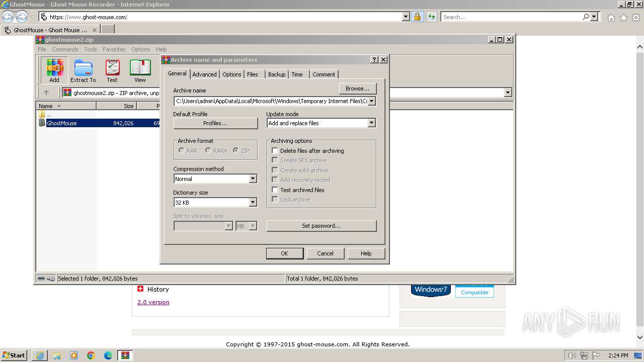The height and width of the screenshot is (362, 644).
Task: Switch to the Files tab
Action: (x=253, y=74)
